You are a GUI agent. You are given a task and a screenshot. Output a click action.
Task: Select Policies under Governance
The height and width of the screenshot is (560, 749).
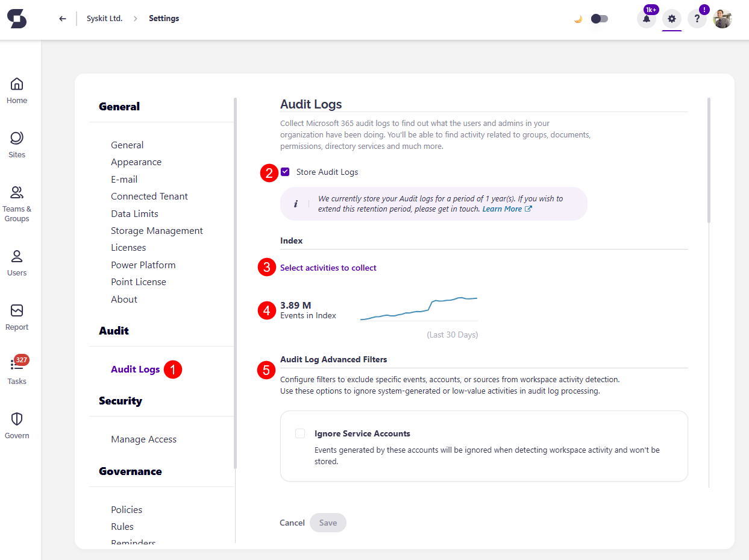click(127, 509)
